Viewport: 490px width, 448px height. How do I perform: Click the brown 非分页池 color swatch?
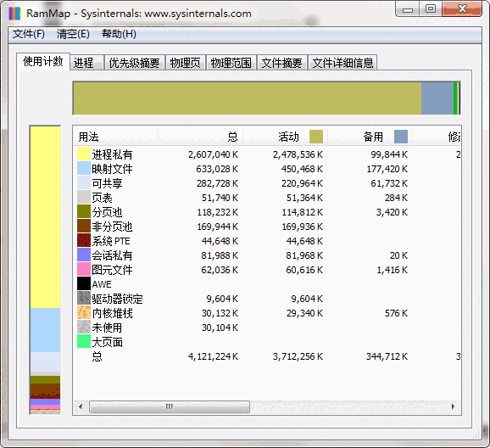click(x=84, y=226)
